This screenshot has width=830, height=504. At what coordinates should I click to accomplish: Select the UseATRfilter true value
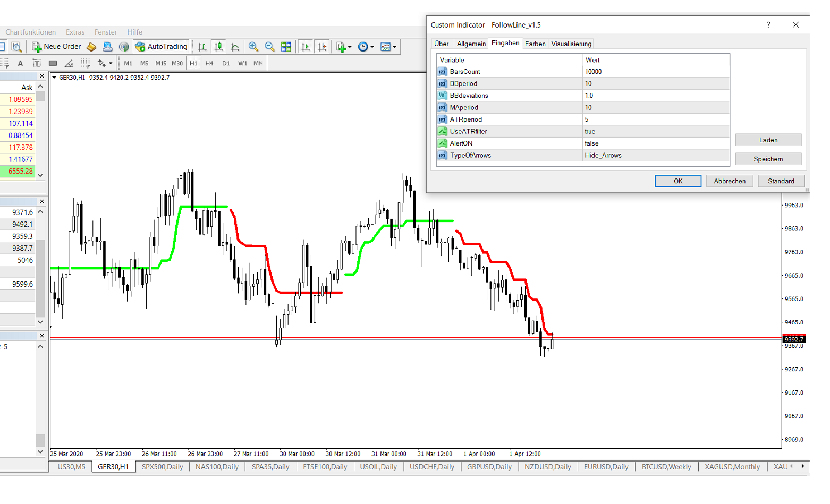(x=656, y=132)
